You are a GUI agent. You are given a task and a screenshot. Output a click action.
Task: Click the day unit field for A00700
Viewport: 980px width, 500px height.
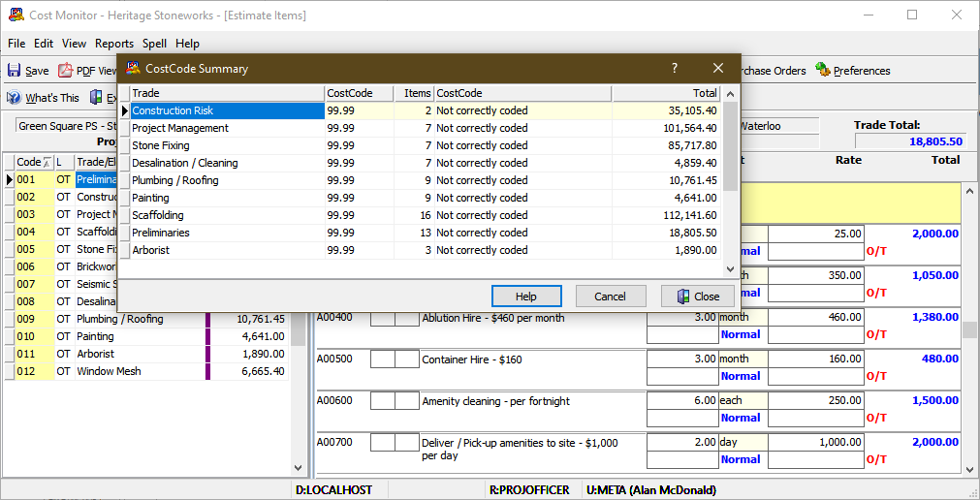pos(743,443)
